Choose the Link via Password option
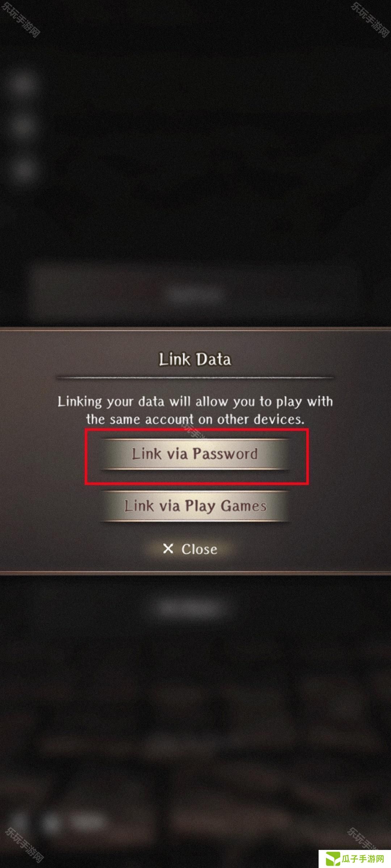The width and height of the screenshot is (391, 868). [x=195, y=454]
